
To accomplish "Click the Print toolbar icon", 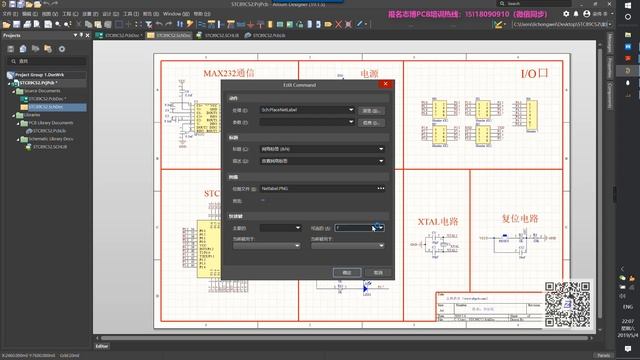I will [x=27, y=24].
